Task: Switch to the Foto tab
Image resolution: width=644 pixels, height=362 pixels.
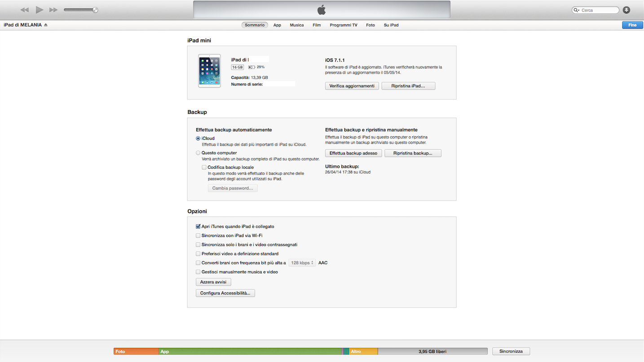Action: pos(371,25)
